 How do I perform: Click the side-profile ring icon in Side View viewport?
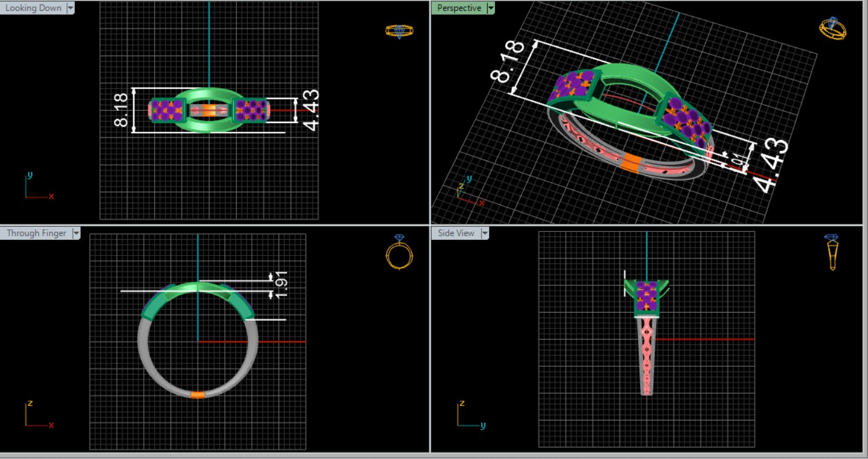(x=832, y=253)
